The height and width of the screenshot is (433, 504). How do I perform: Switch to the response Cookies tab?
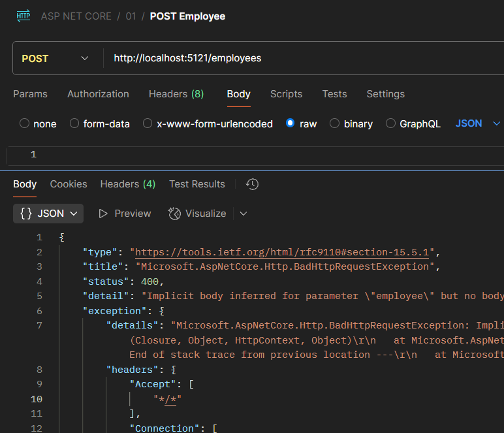click(x=69, y=184)
